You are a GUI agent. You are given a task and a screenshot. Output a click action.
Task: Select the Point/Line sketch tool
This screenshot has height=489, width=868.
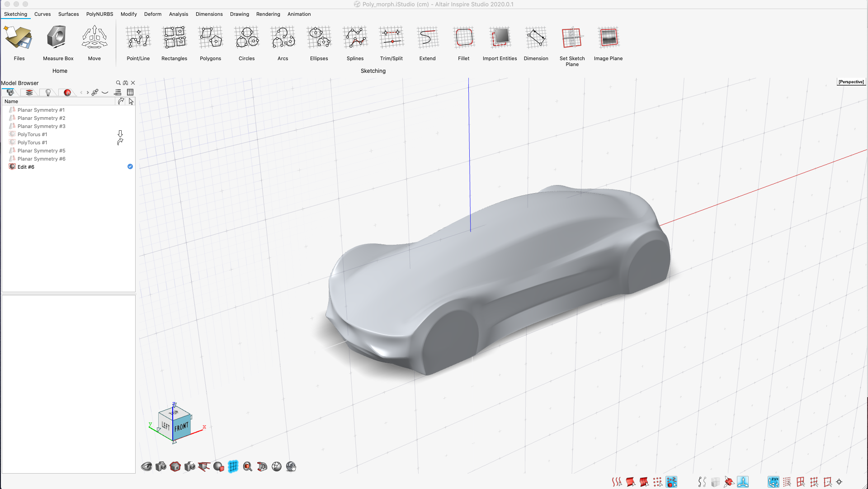coord(138,43)
